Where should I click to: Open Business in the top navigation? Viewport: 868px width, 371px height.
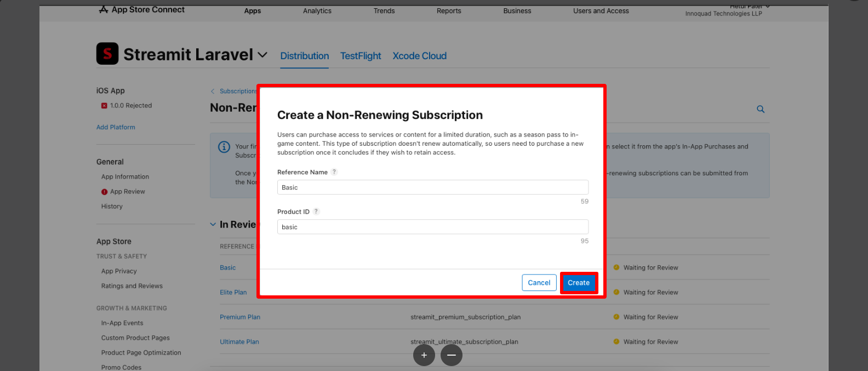click(x=517, y=11)
